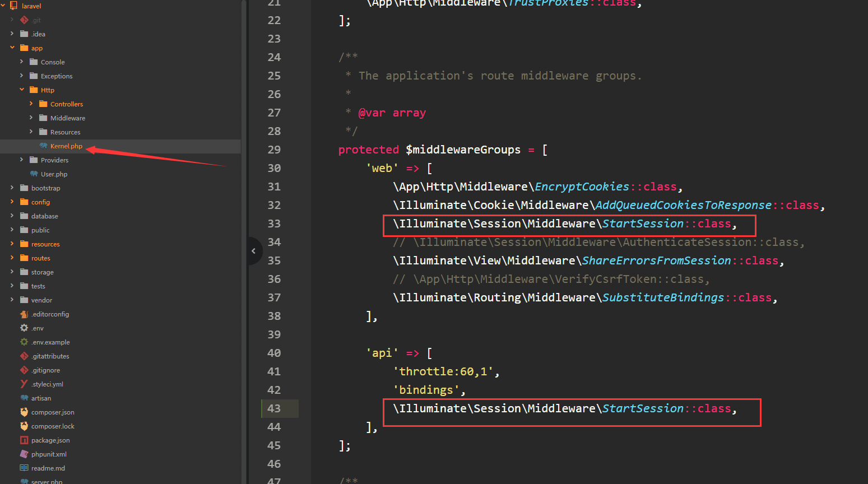The height and width of the screenshot is (484, 868).
Task: Click the 'web' array key
Action: (382, 168)
